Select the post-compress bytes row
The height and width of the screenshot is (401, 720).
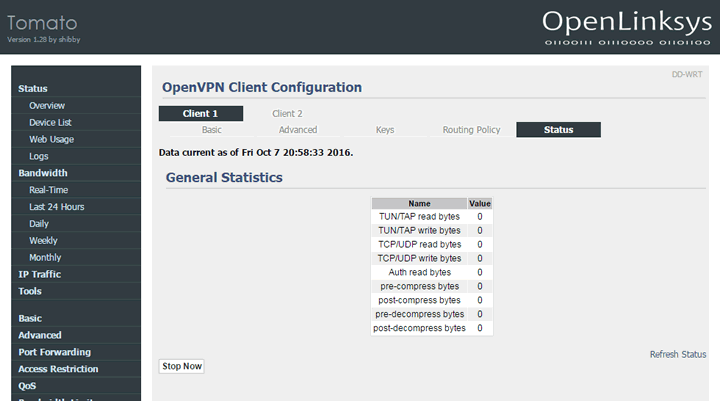click(432, 300)
